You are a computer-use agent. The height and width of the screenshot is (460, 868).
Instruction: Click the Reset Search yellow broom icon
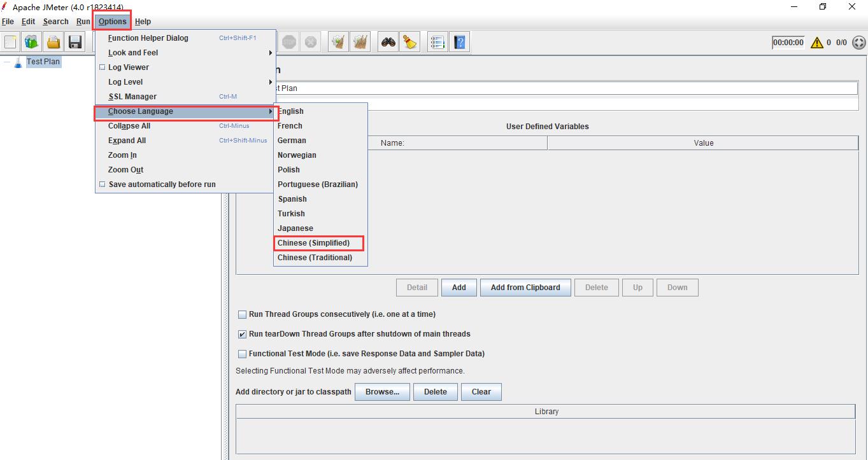click(x=409, y=43)
